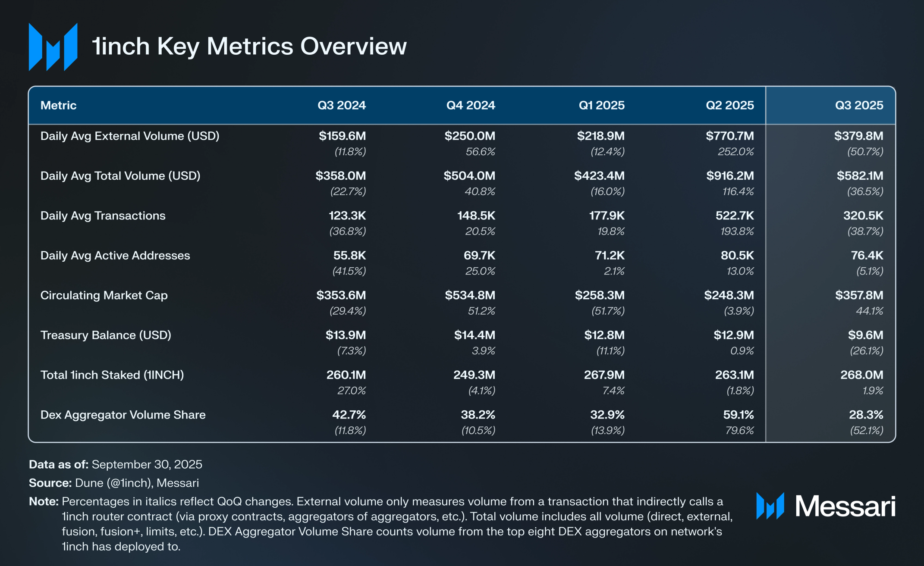This screenshot has height=566, width=924.
Task: Select the Q2 2025 column header
Action: (729, 106)
